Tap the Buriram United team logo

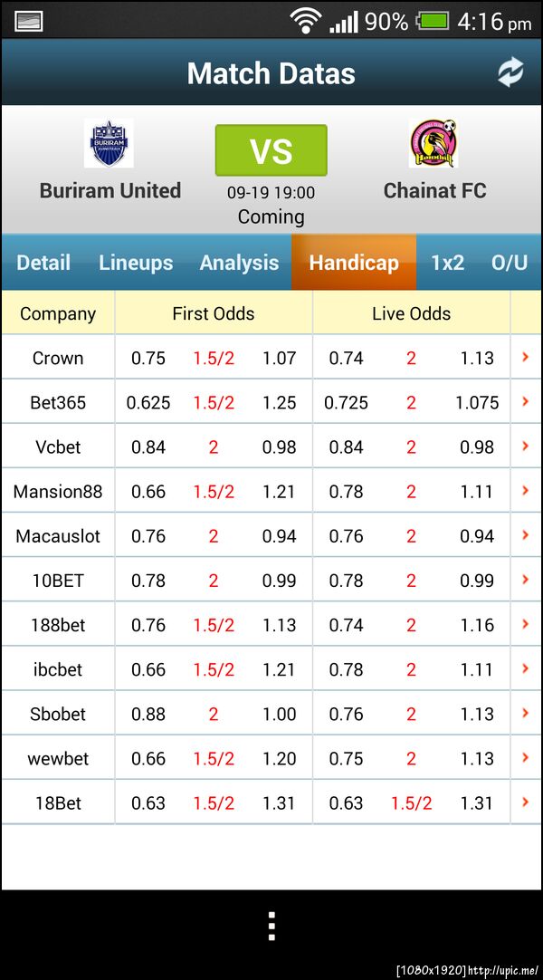tap(109, 143)
